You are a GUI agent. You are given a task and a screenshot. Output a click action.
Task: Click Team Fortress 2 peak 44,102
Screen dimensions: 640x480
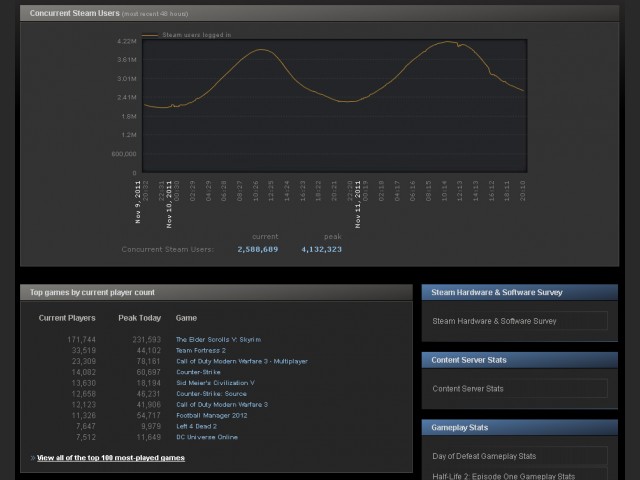[149, 350]
